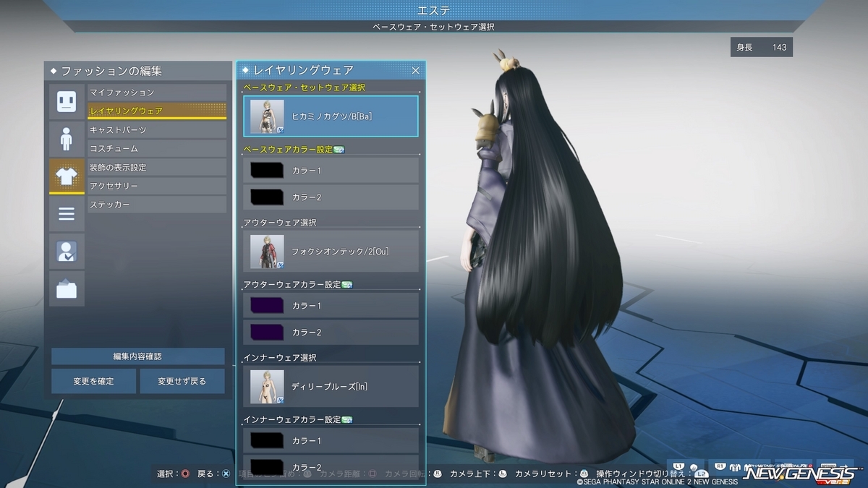Viewport: 868px width, 488px height.
Task: Click the cross button icon for 戻る
Action: point(226,474)
